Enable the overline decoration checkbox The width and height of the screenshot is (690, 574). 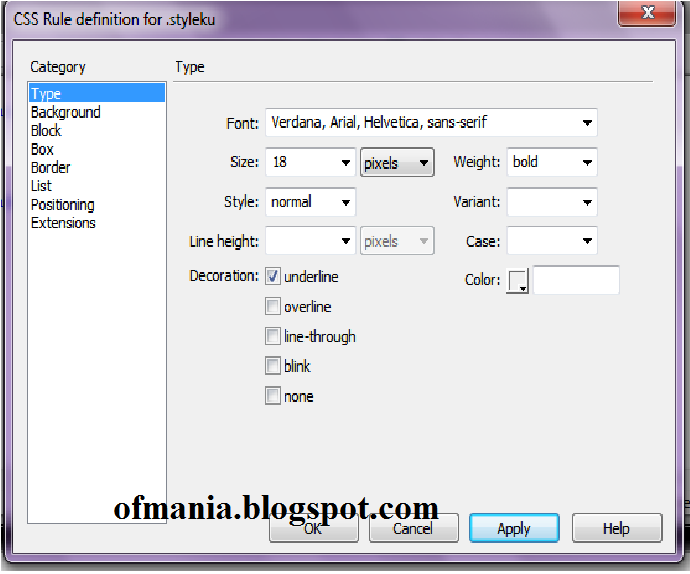(273, 306)
